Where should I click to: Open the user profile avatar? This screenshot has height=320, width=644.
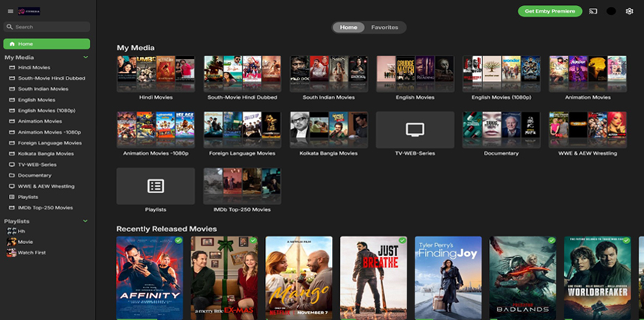[611, 11]
